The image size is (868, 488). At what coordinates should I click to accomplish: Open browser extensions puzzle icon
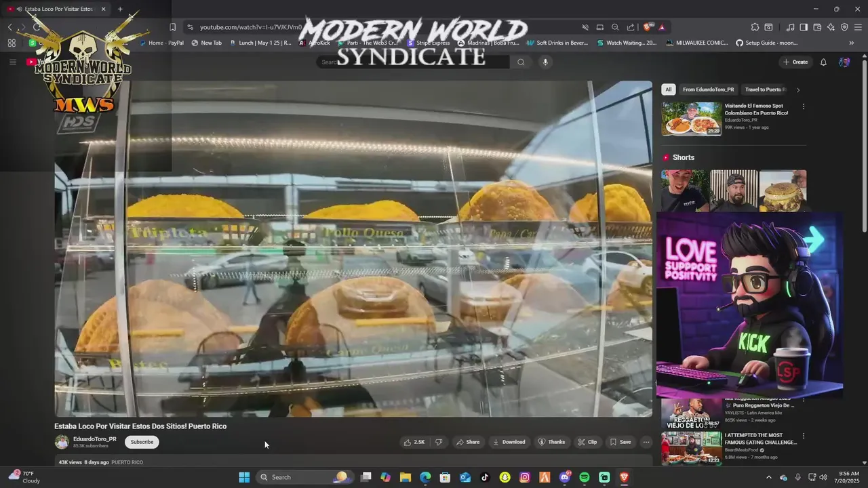(755, 27)
